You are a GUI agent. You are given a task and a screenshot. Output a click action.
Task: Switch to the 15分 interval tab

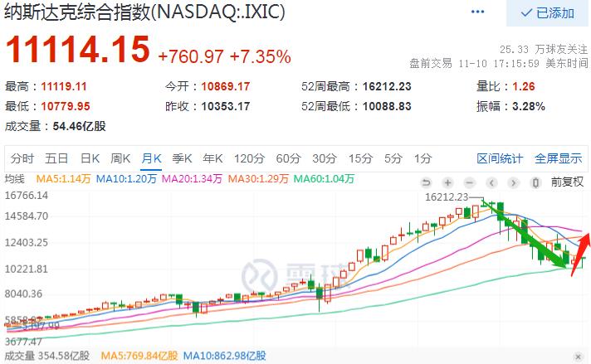pyautogui.click(x=361, y=158)
